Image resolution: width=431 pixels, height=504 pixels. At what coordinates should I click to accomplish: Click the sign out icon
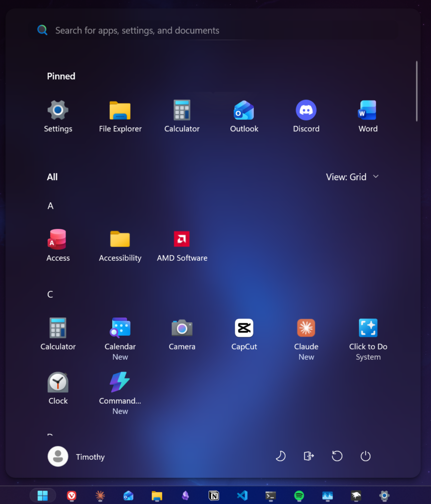point(309,456)
